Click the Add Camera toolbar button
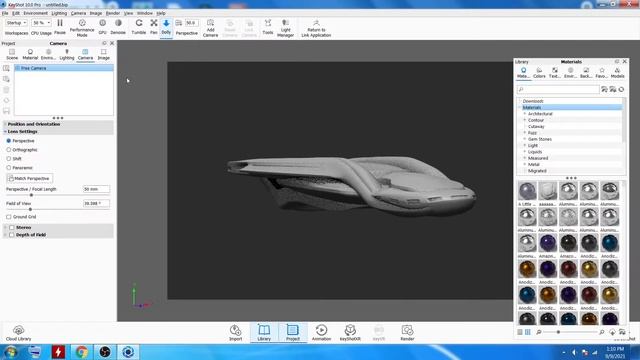 point(210,27)
